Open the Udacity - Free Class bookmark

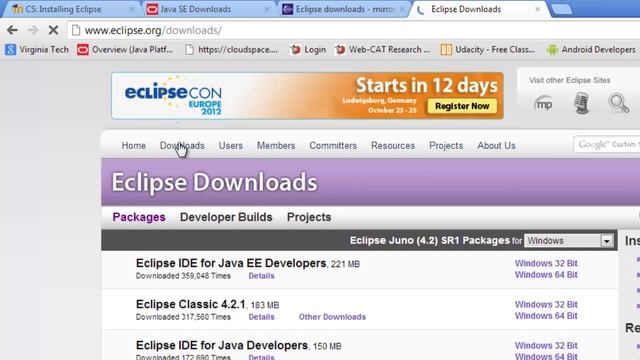pos(488,50)
